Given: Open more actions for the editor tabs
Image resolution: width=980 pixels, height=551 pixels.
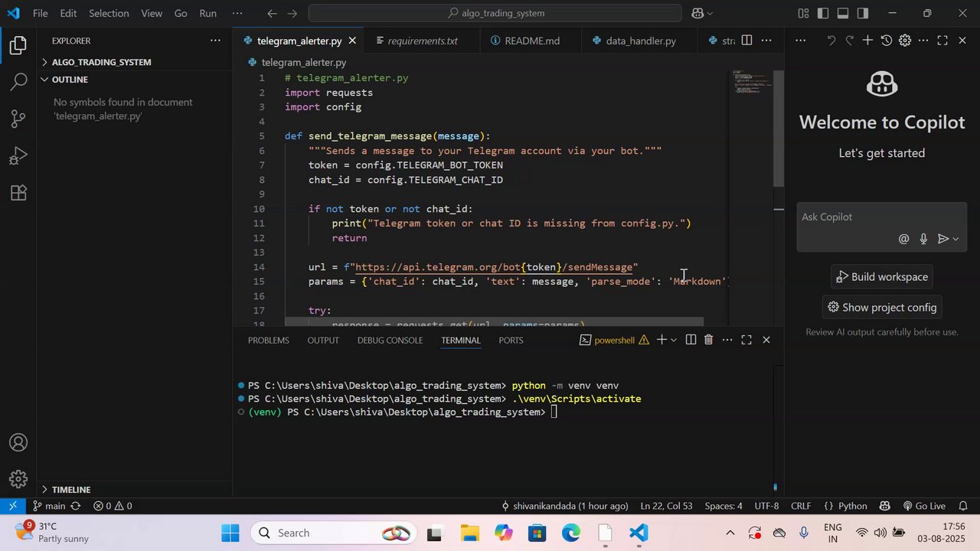Looking at the screenshot, I should tap(766, 41).
